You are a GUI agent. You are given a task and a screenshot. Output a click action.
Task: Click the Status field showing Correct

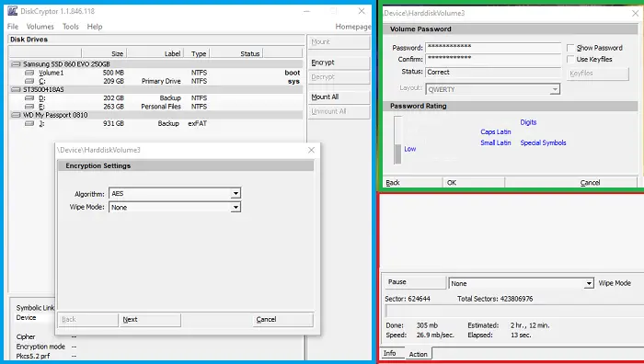(x=493, y=72)
